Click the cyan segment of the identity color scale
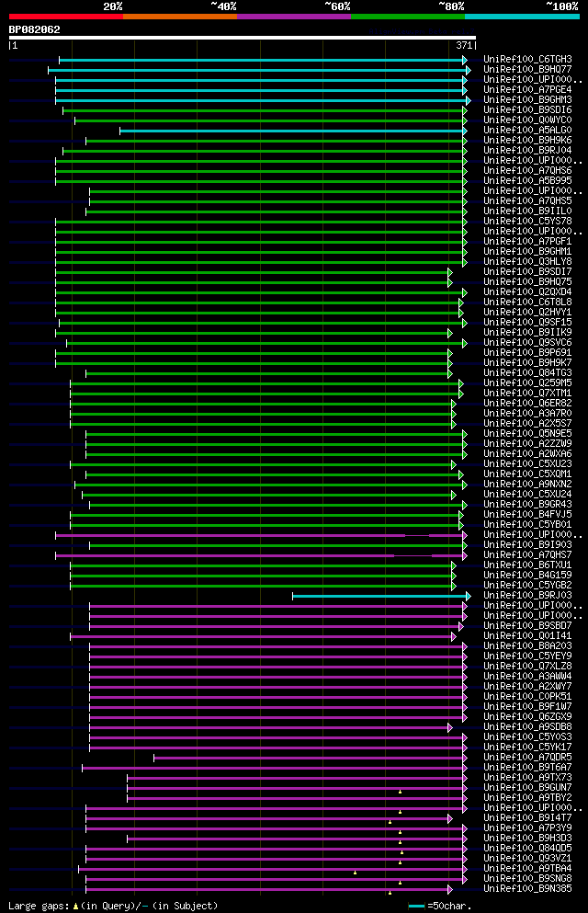588x913 pixels. (522, 17)
